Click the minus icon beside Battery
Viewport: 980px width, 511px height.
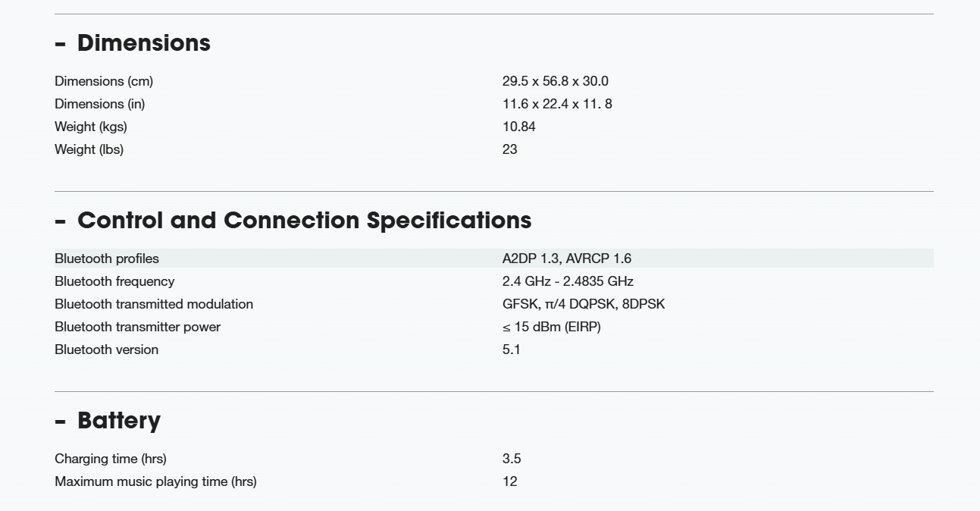(60, 422)
